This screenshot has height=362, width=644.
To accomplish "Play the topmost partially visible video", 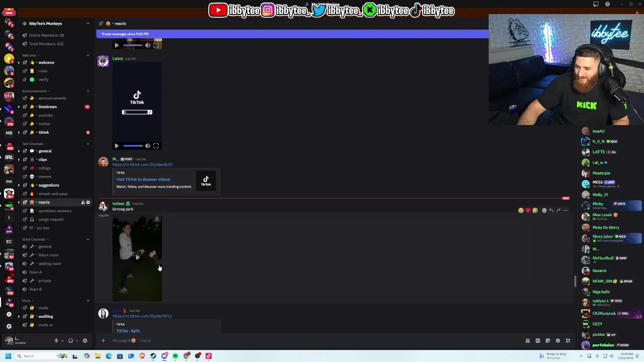I will pos(117,45).
